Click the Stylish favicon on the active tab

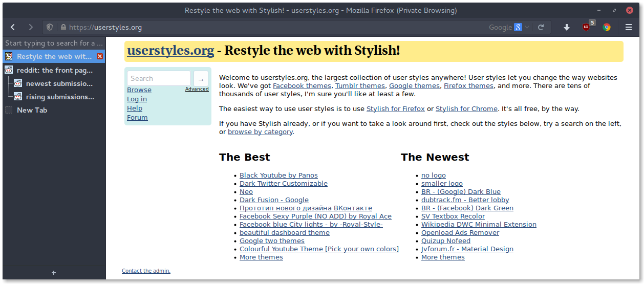[9, 56]
